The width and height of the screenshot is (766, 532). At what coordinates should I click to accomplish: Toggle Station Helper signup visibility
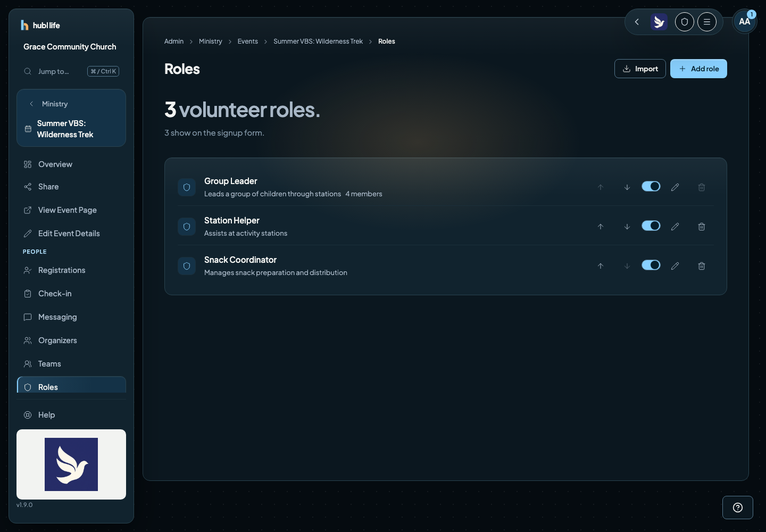pos(651,226)
